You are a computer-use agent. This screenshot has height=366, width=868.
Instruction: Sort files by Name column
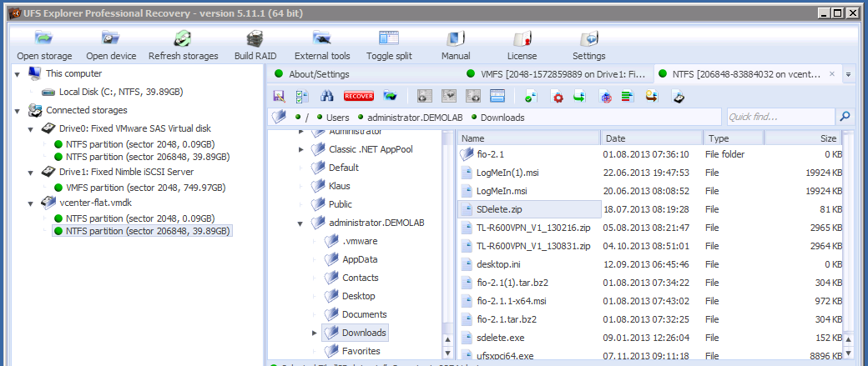point(528,138)
